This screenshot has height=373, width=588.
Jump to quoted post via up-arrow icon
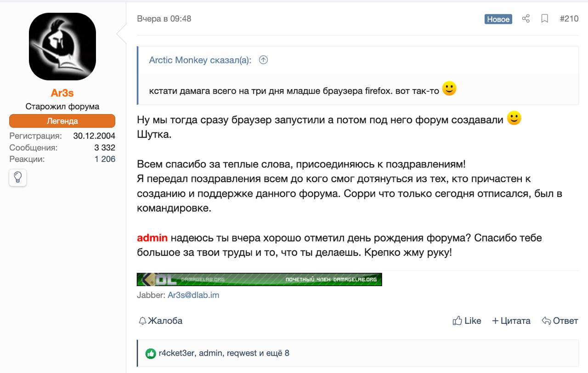tap(263, 60)
